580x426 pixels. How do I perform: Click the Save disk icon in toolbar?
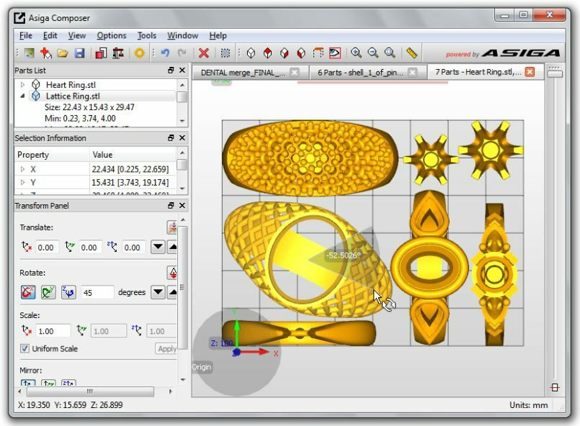[x=80, y=53]
